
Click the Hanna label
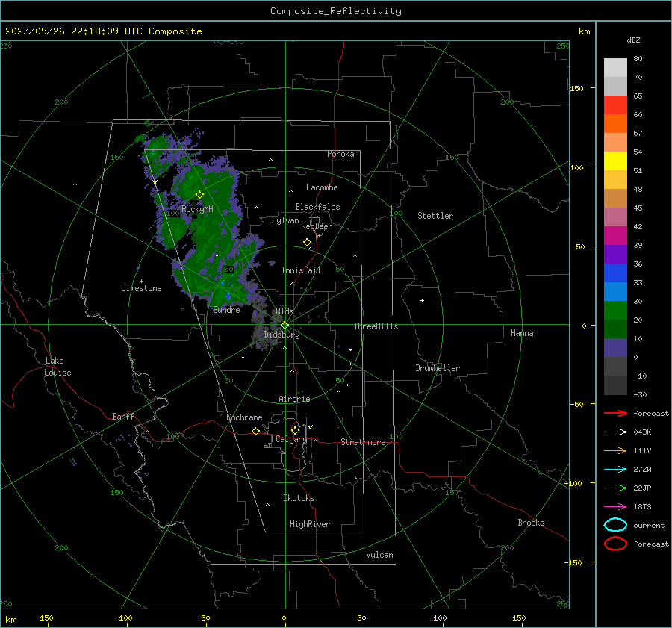(522, 333)
